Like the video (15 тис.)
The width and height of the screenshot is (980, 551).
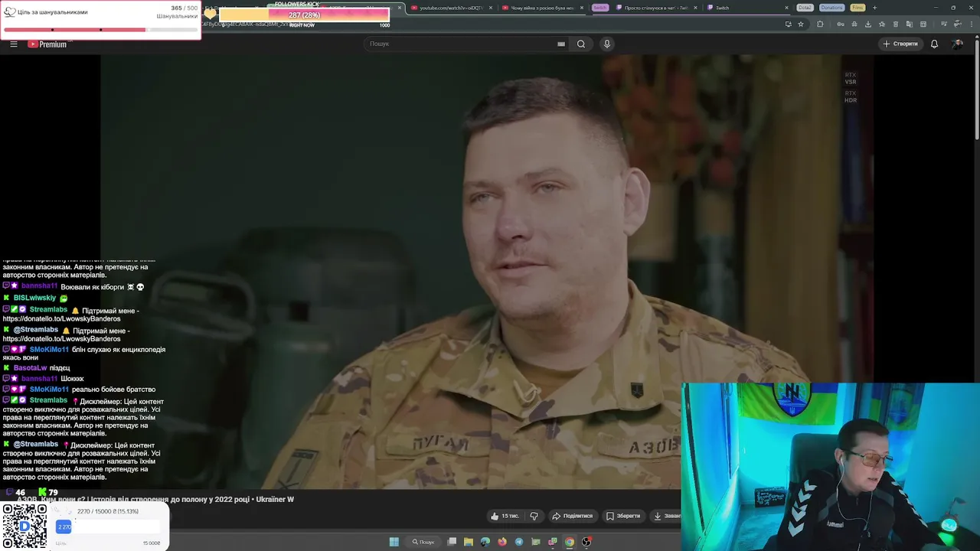pos(505,516)
